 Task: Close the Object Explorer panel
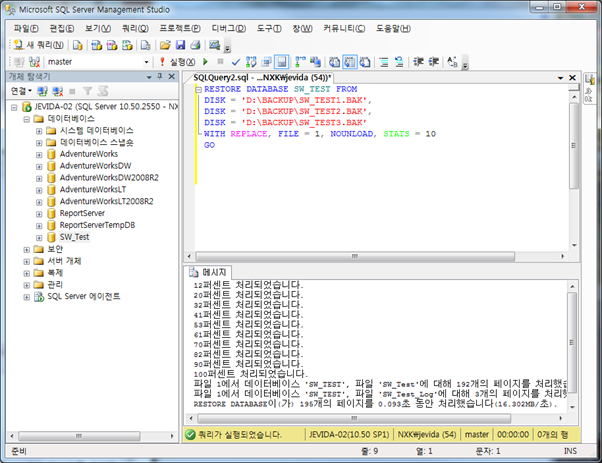click(172, 76)
